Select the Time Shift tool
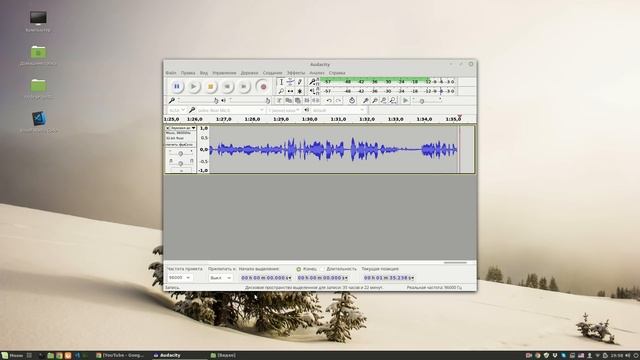The image size is (640, 360). pyautogui.click(x=290, y=91)
